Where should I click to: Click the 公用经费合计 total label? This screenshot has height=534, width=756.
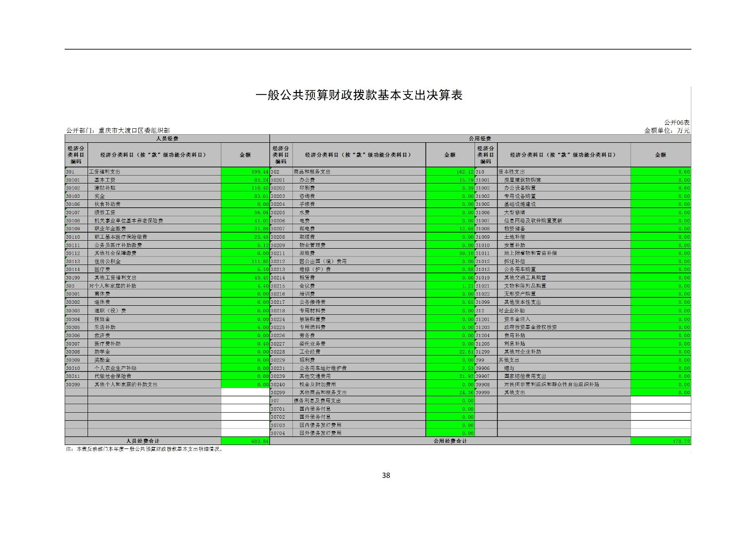[450, 441]
